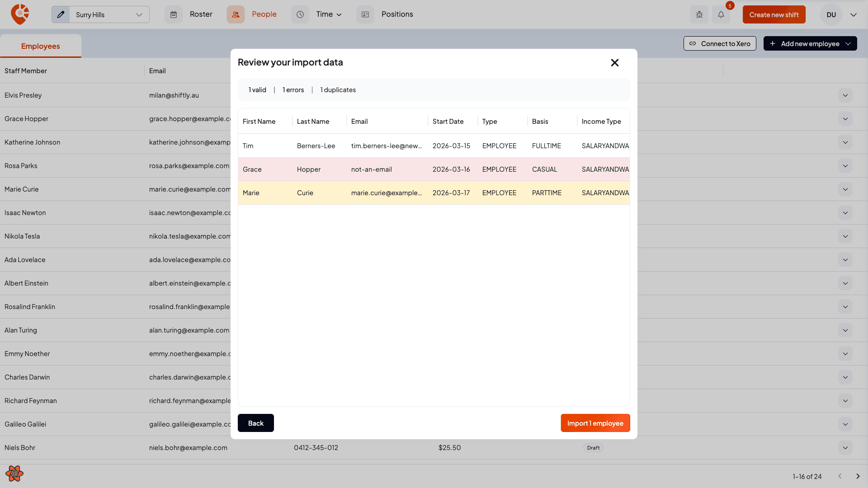868x488 pixels.
Task: Click the Roster calendar icon
Action: [x=174, y=14]
